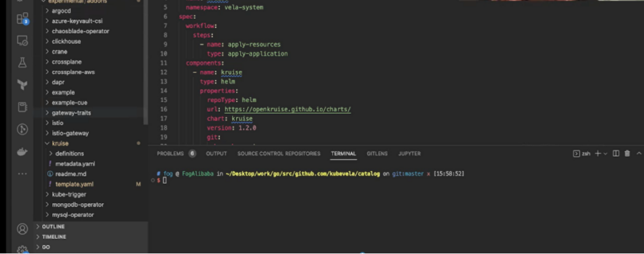Click line number 12 in the gutter
This screenshot has height=254, width=644.
(x=164, y=72)
